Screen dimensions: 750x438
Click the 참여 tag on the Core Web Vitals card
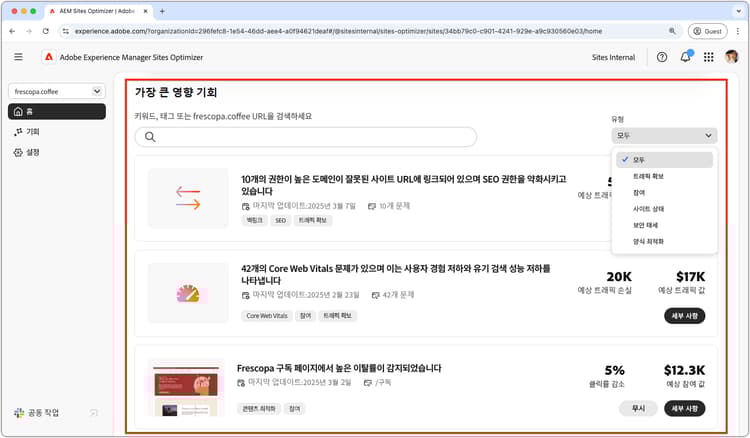[305, 316]
